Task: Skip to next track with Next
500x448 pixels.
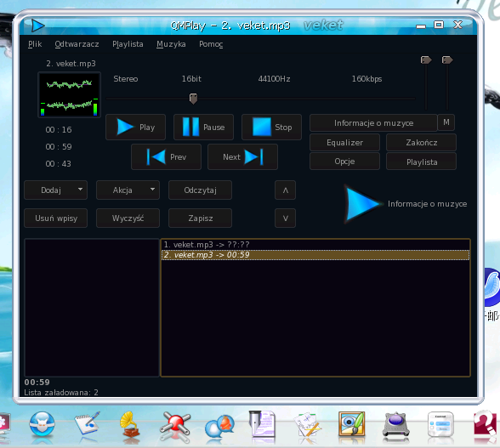Action: point(242,157)
